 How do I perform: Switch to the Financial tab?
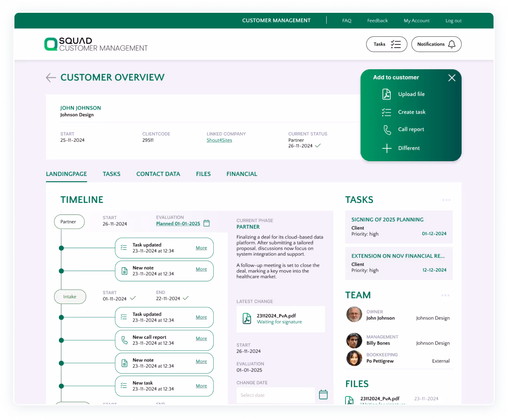[x=242, y=174]
